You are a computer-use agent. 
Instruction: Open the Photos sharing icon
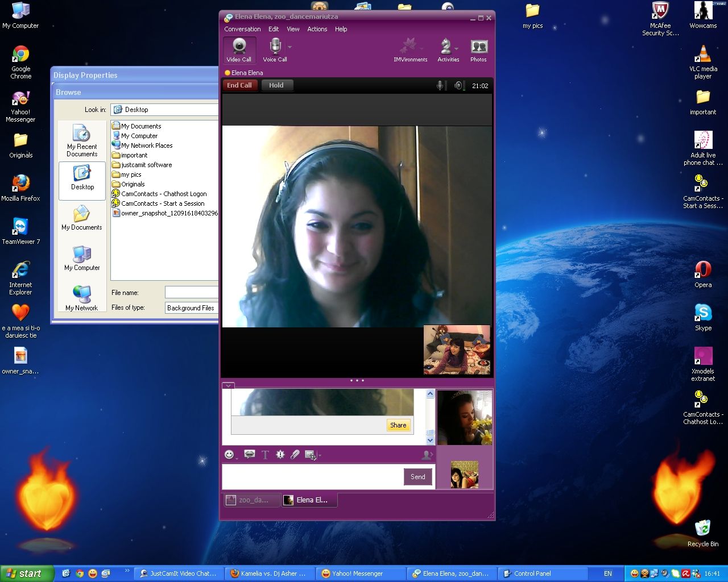tap(479, 50)
